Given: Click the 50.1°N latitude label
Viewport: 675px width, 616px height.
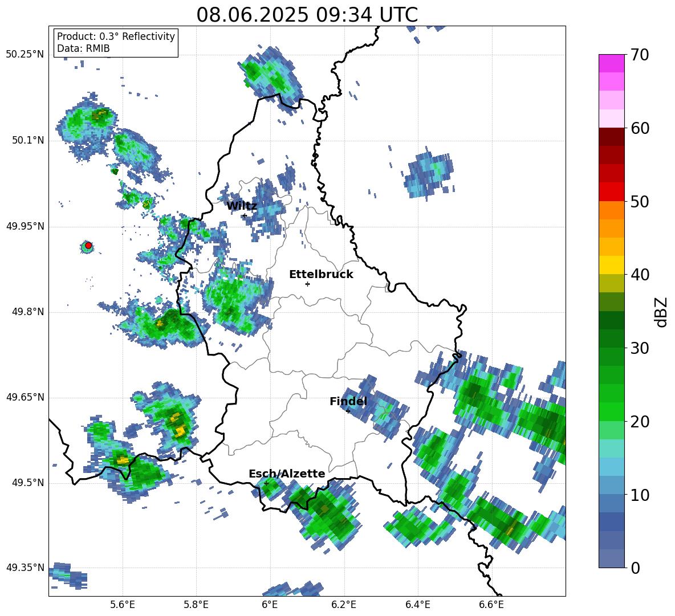Looking at the screenshot, I should pos(28,141).
